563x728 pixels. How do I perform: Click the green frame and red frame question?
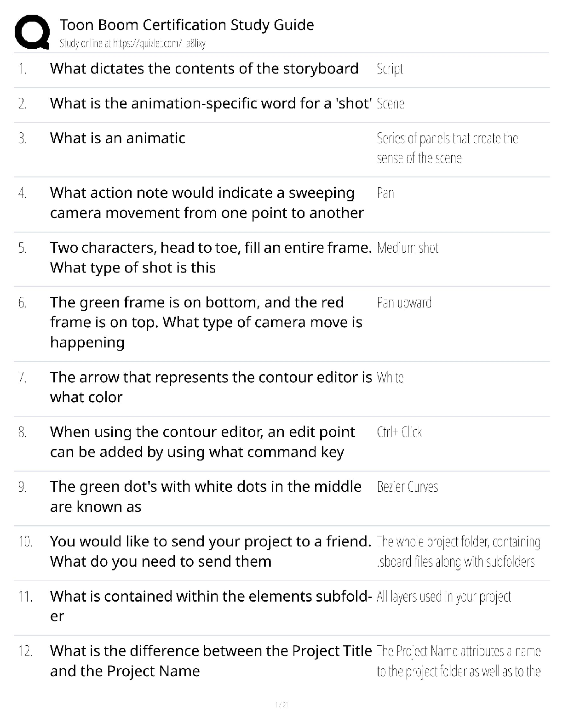click(x=206, y=322)
